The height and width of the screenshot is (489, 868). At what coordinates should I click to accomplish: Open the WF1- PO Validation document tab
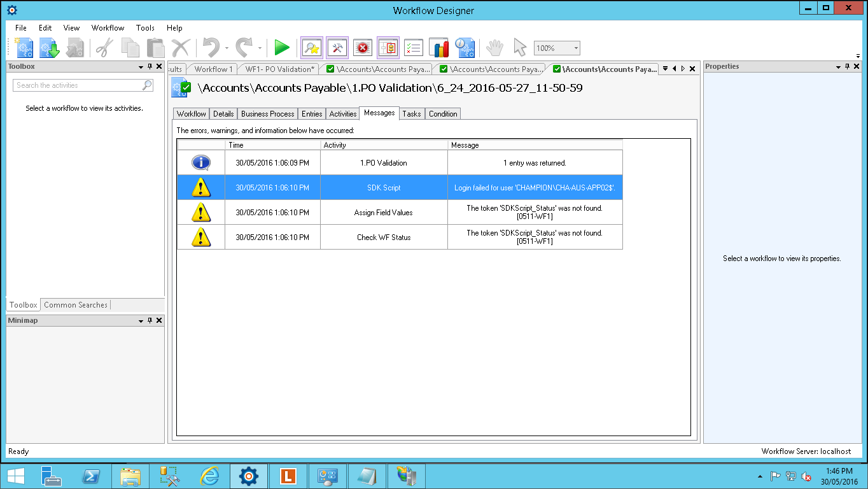point(280,69)
